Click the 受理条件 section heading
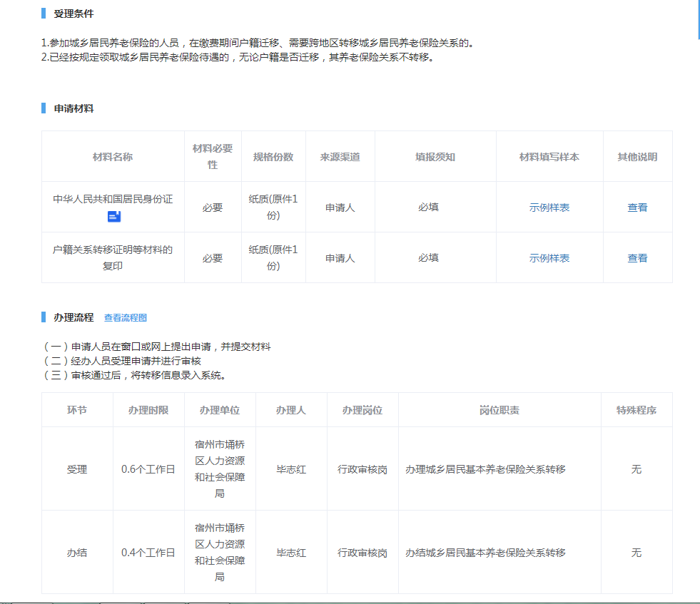The height and width of the screenshot is (604, 700). click(73, 14)
